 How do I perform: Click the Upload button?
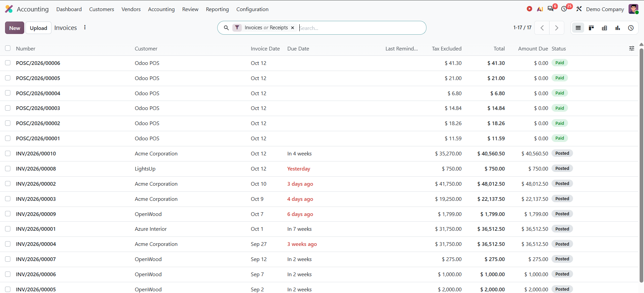pos(39,28)
